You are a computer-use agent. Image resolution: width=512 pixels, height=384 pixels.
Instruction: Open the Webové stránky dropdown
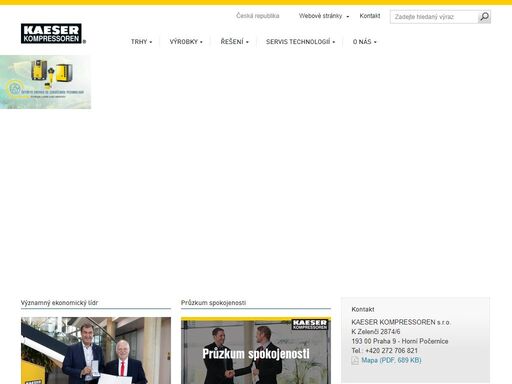tap(324, 16)
